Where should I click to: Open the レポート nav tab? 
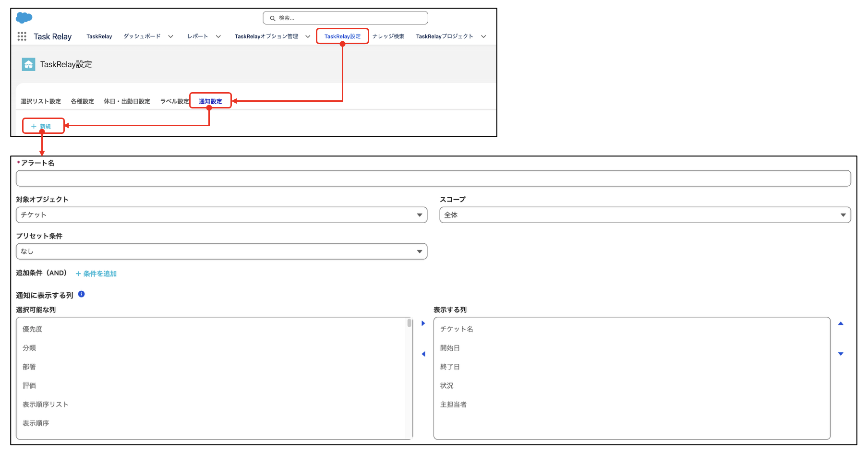[x=198, y=36]
